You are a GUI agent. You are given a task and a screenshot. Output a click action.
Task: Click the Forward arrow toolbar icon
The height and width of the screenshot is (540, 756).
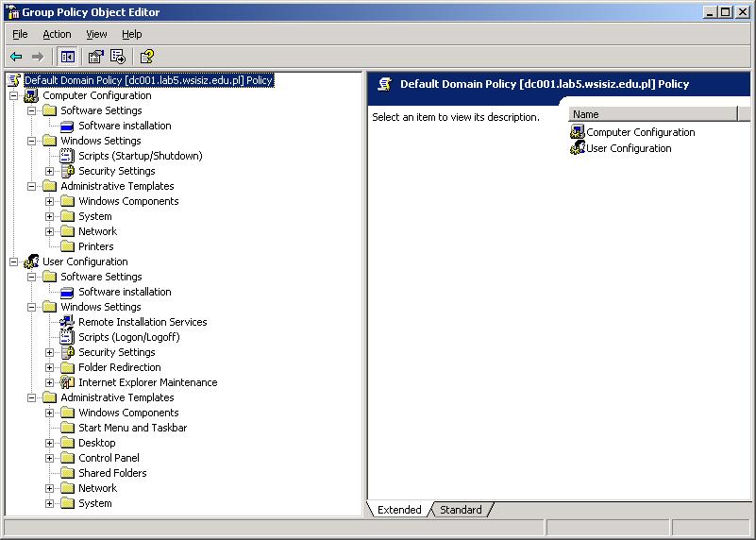point(37,57)
